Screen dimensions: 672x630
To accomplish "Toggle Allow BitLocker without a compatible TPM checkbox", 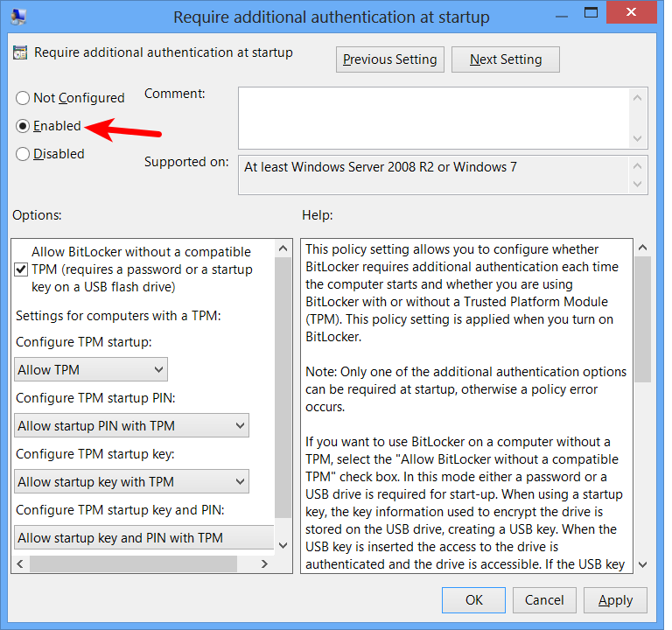I will [21, 269].
